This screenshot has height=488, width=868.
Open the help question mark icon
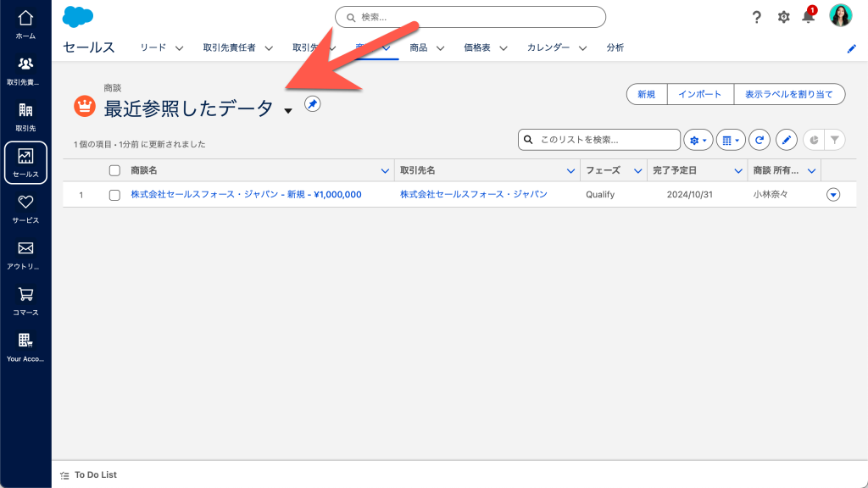tap(757, 17)
